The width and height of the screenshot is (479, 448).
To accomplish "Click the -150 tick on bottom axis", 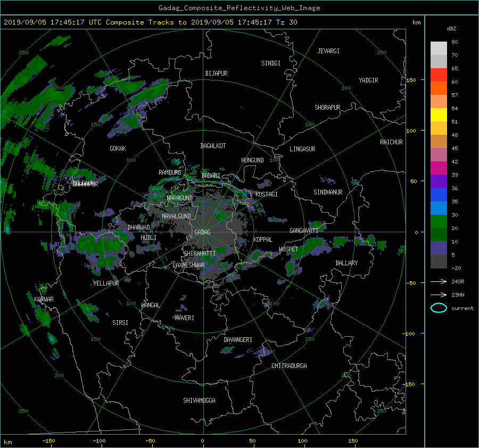I will 48,441.
